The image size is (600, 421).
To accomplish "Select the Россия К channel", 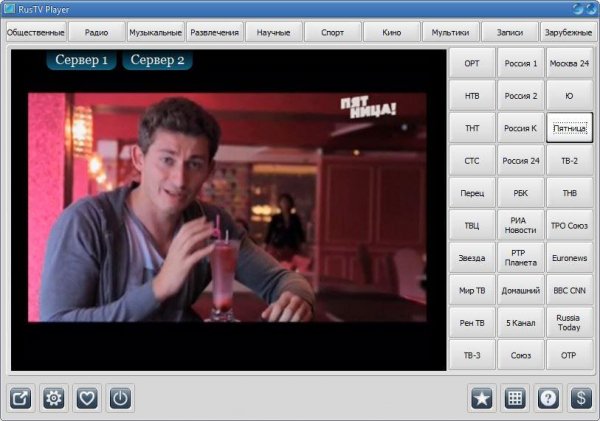I will pos(521,128).
